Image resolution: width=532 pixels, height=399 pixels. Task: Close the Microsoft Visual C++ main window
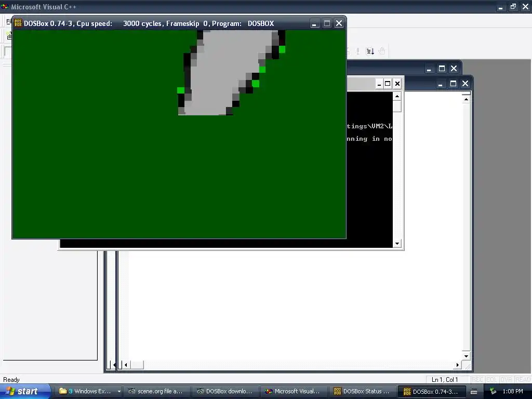click(x=525, y=7)
